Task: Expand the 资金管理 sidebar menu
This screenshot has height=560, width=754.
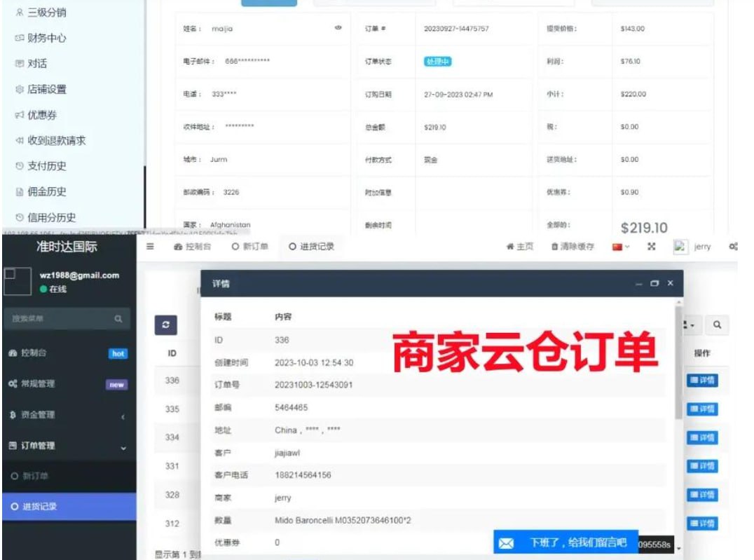Action: 67,415
